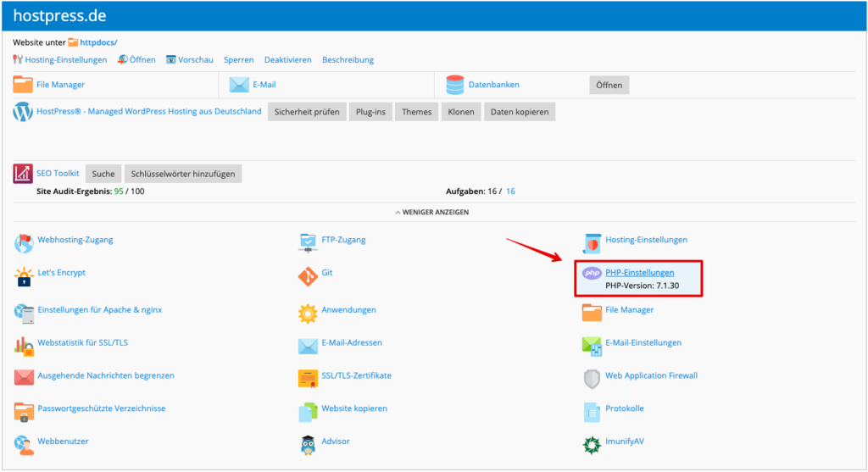Open the top Hosting-Einstellungen wrench link
Viewport: 868px width, 472px height.
60,60
